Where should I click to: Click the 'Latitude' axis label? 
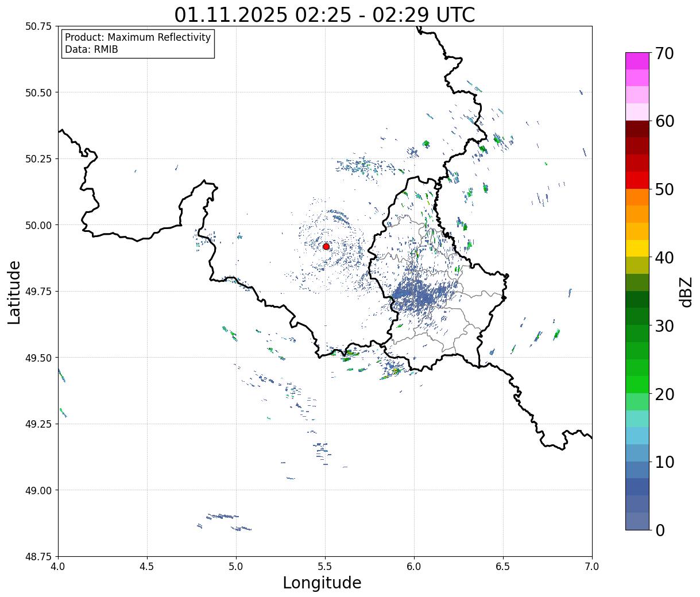click(x=14, y=292)
